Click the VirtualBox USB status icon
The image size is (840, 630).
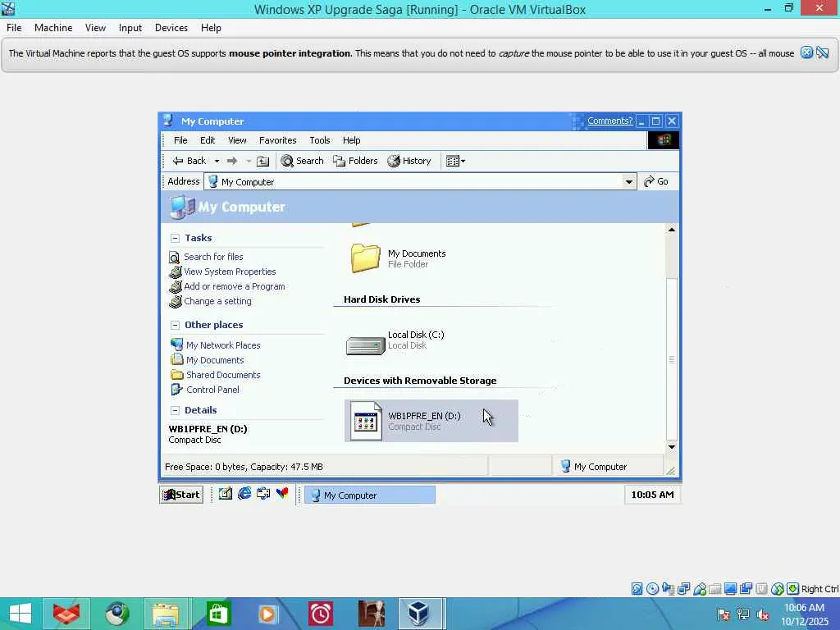click(x=700, y=589)
